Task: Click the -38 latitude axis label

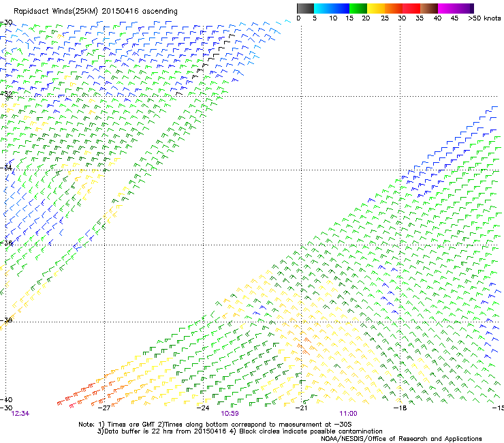Action: pyautogui.click(x=6, y=320)
